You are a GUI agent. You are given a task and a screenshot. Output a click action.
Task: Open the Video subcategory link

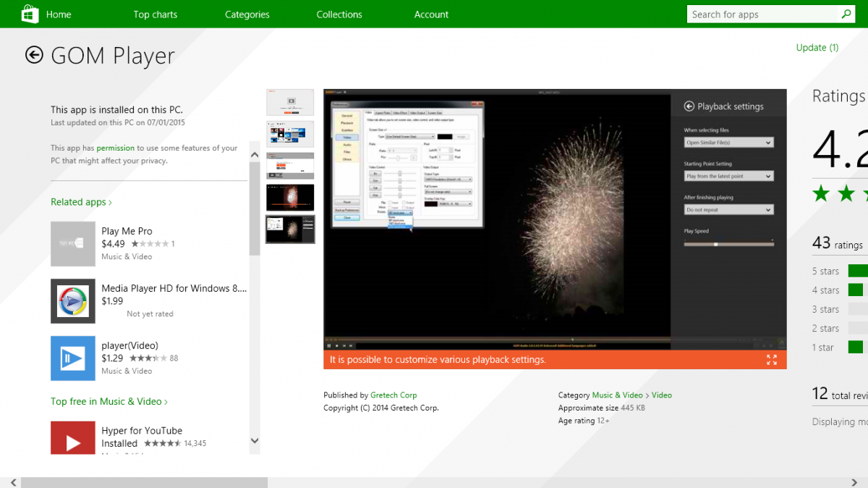[x=662, y=395]
